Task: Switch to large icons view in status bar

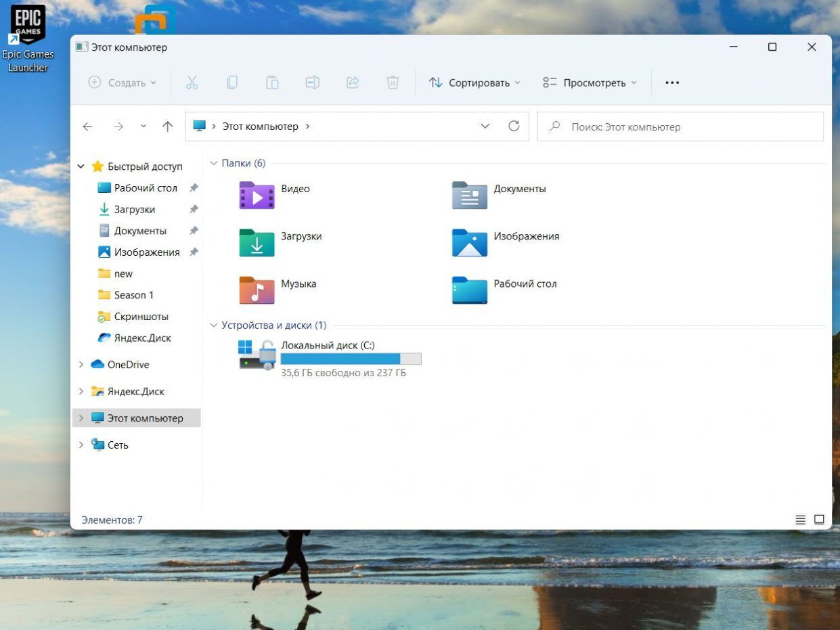Action: click(819, 520)
